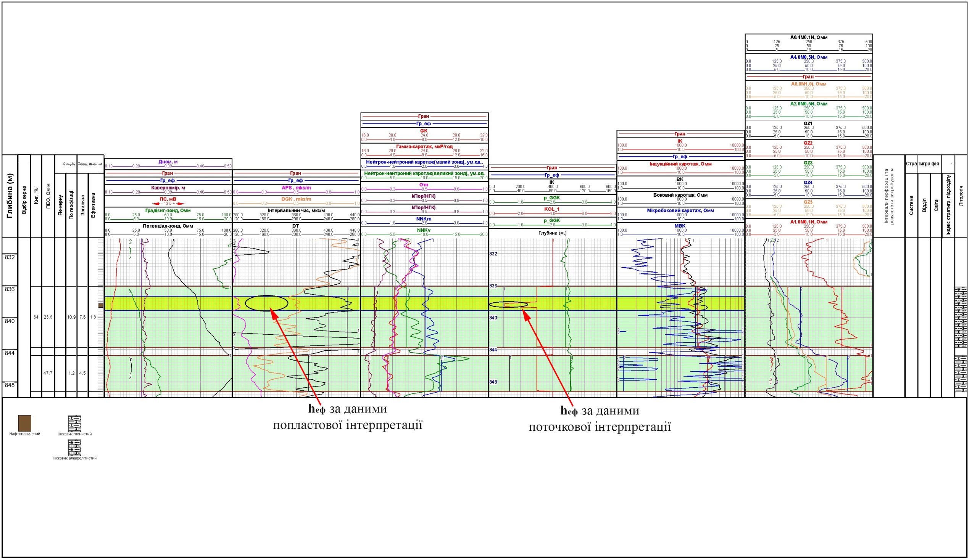Click the upper lithology pattern in Літологія column

click(961, 317)
